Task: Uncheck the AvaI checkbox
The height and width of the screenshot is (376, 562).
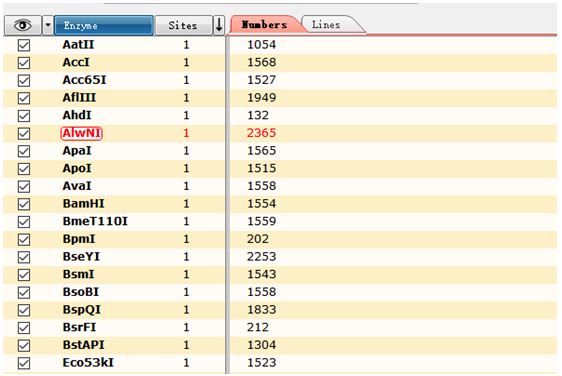Action: click(24, 186)
